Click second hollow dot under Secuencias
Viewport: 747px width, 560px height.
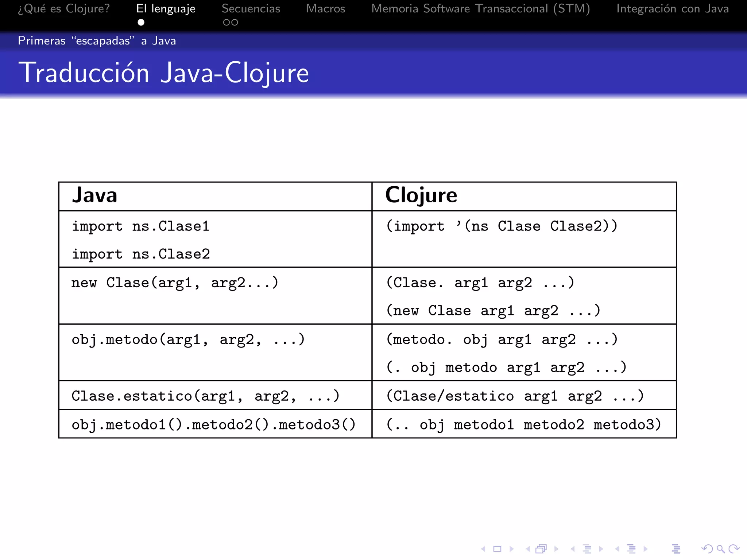point(235,23)
